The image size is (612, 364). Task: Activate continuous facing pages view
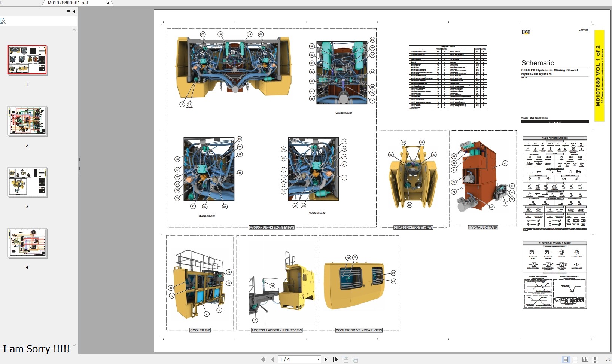595,360
